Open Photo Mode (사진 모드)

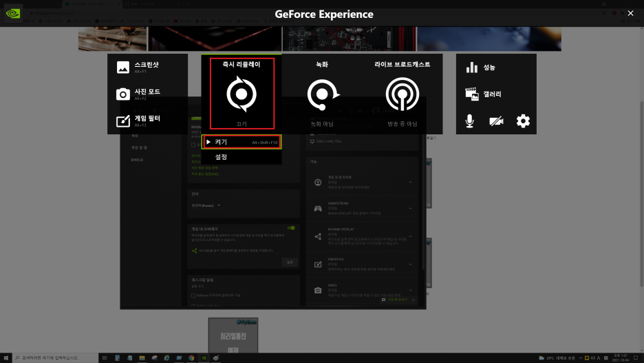click(x=138, y=94)
